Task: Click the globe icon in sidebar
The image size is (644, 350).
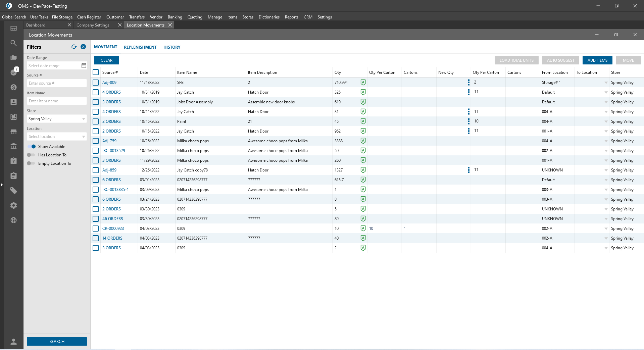Action: 13,220
